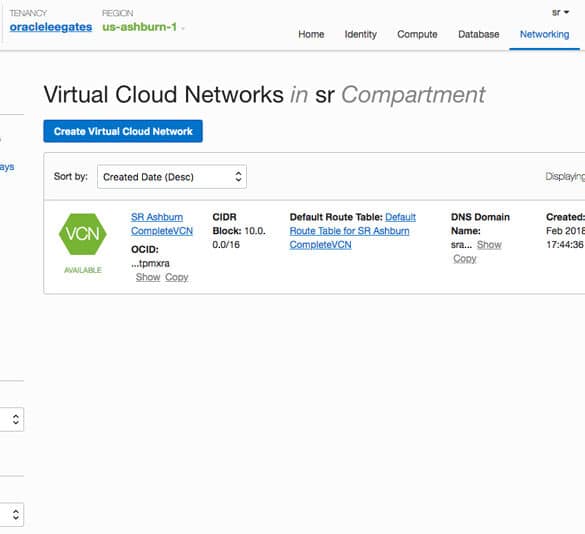Show the full VCN OCID
This screenshot has height=534, width=585.
tap(148, 277)
